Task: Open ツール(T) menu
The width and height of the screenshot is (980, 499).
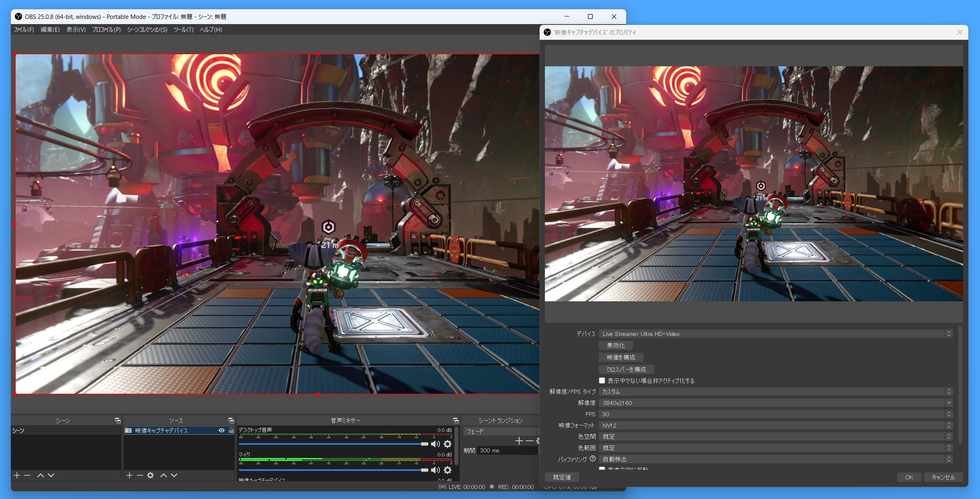Action: point(183,30)
